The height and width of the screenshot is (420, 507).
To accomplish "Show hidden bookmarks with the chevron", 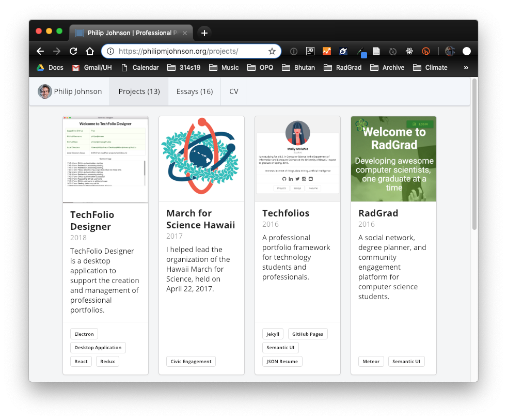I will [x=466, y=68].
